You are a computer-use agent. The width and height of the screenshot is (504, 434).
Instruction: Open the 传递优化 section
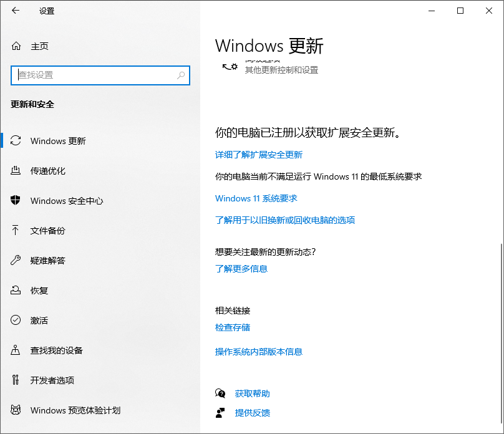100,171
